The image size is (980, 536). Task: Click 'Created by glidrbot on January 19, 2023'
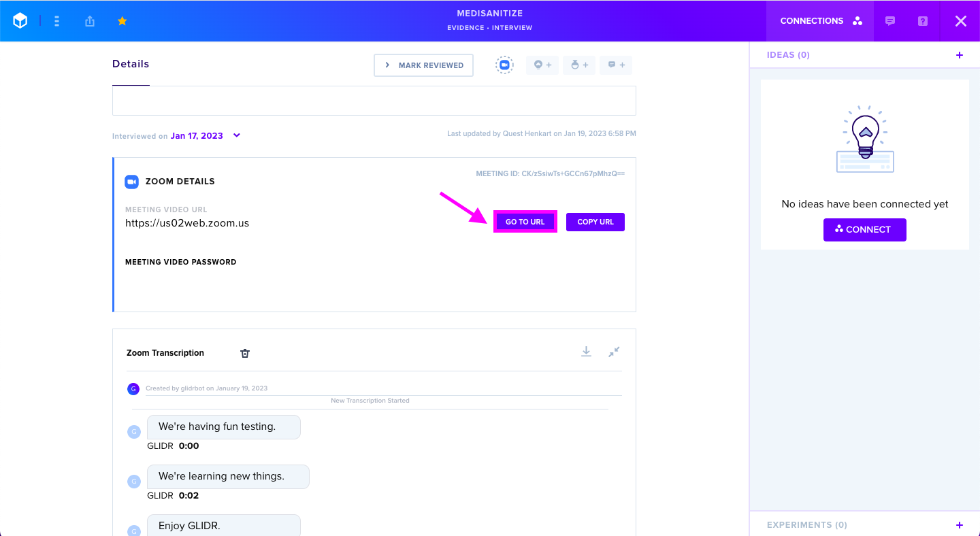coord(206,388)
